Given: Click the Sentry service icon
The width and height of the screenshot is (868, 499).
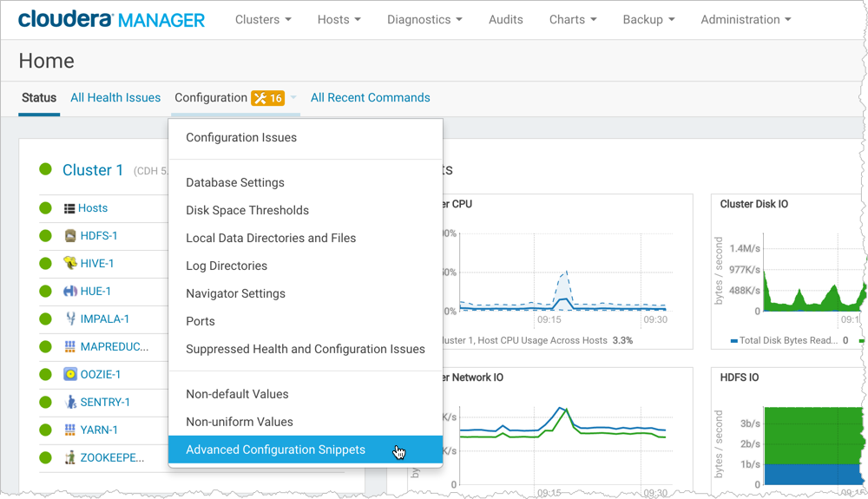Looking at the screenshot, I should click(71, 403).
